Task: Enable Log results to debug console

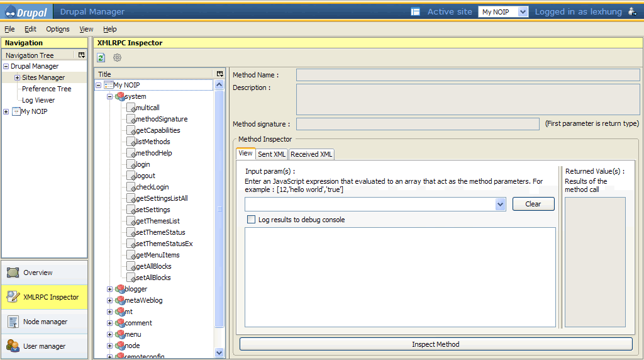Action: (x=252, y=220)
